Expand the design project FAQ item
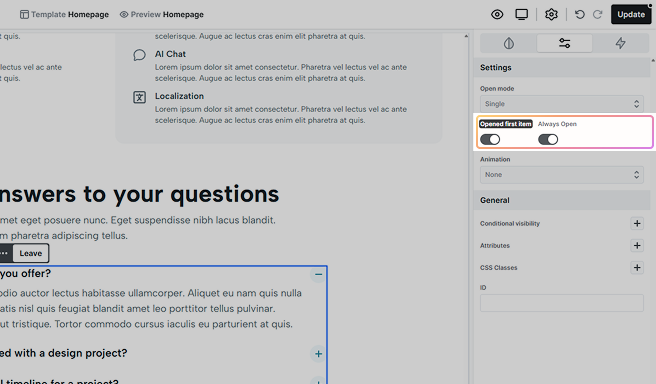 click(x=318, y=354)
